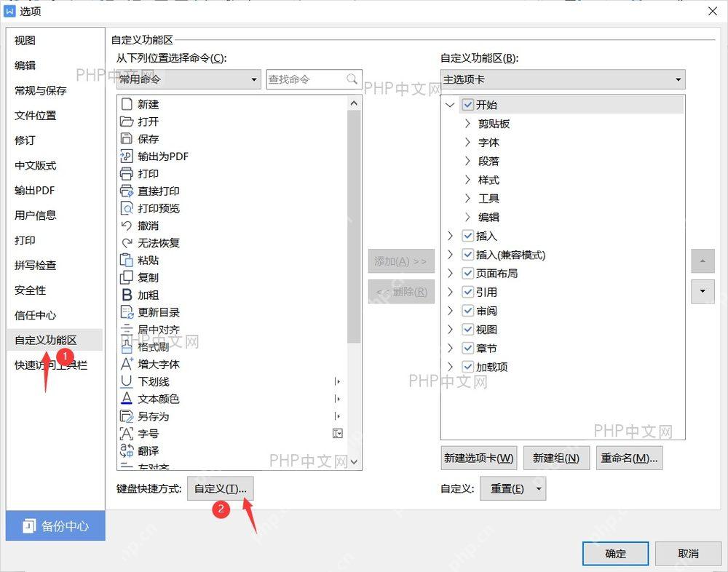Select 自定义功能区 in the sidebar
The width and height of the screenshot is (728, 572).
click(55, 340)
